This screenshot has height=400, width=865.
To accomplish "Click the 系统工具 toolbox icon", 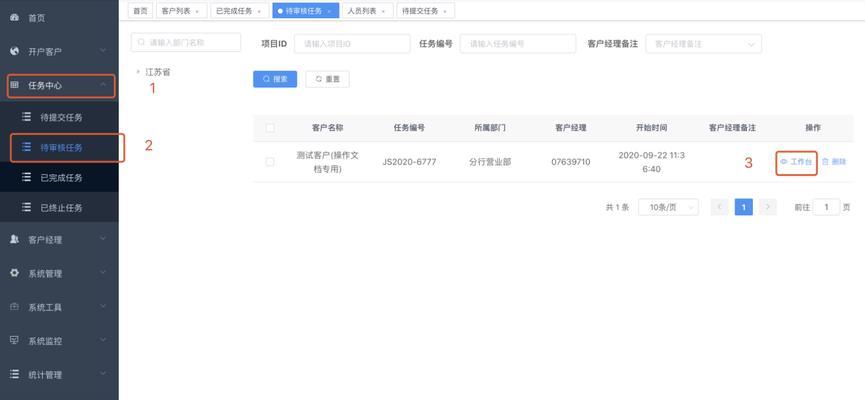I will (x=14, y=307).
